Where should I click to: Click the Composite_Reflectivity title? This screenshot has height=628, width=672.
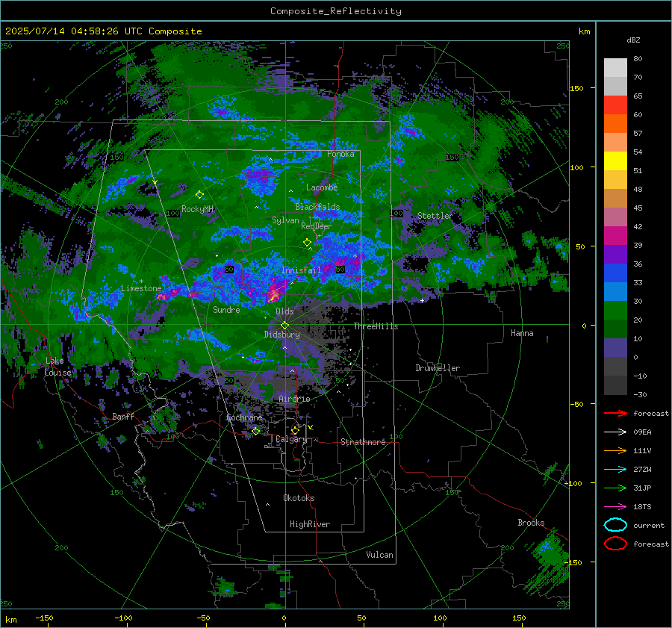click(336, 11)
